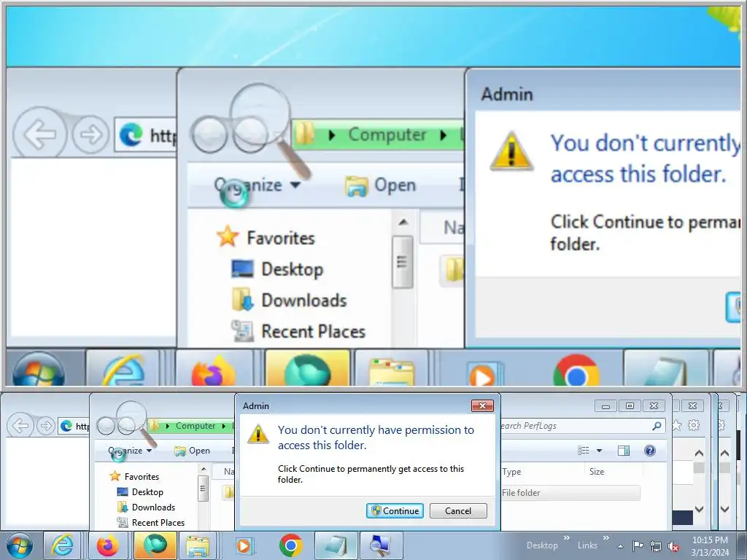
Task: Select Desktop in the unmagnified navigation pane
Action: tap(141, 492)
